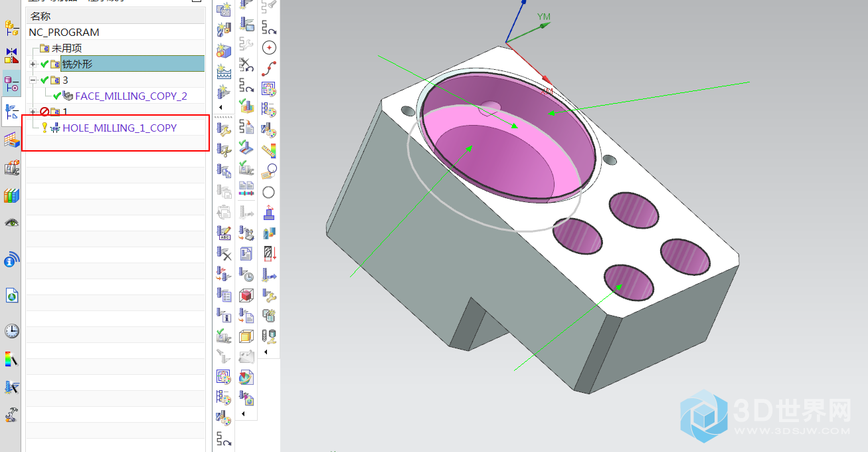Open the bookshelf library sidebar tab
868x452 pixels.
pos(11,195)
